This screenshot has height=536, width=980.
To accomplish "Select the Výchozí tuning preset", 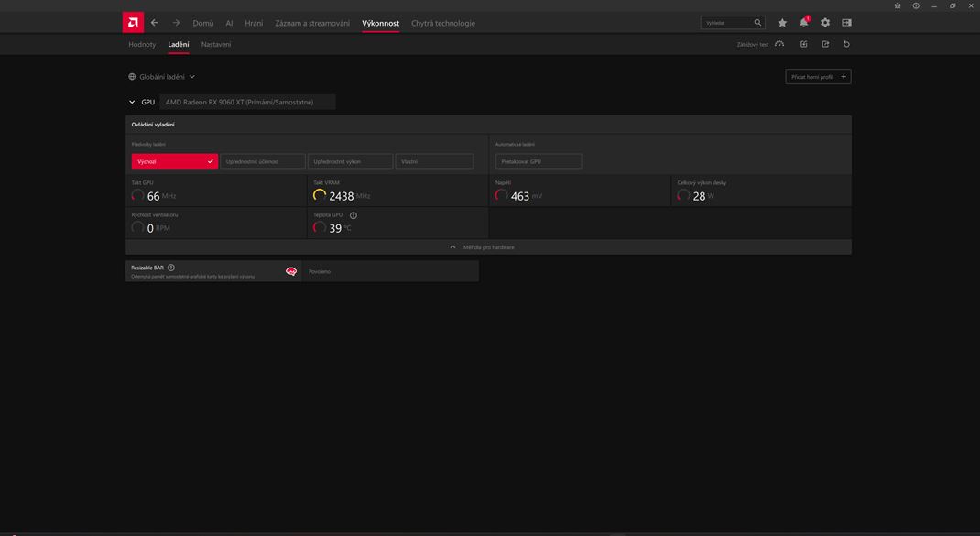I will pos(174,161).
